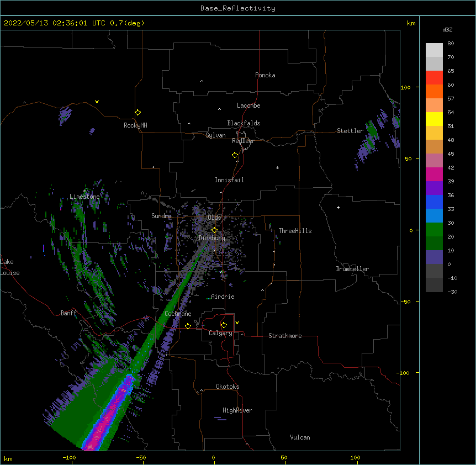Click the dBZ legend heading
The width and height of the screenshot is (476, 465).
(x=447, y=29)
